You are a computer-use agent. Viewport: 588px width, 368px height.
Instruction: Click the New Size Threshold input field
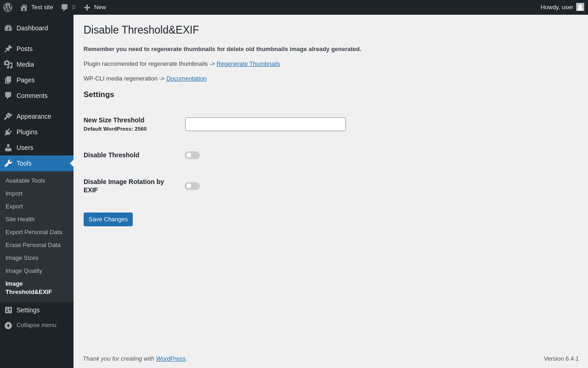pyautogui.click(x=266, y=124)
